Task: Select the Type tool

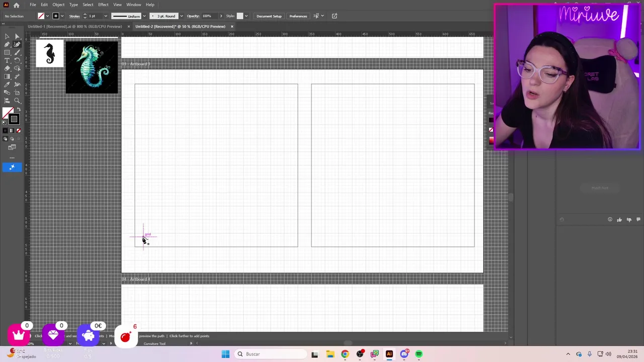Action: click(x=7, y=60)
